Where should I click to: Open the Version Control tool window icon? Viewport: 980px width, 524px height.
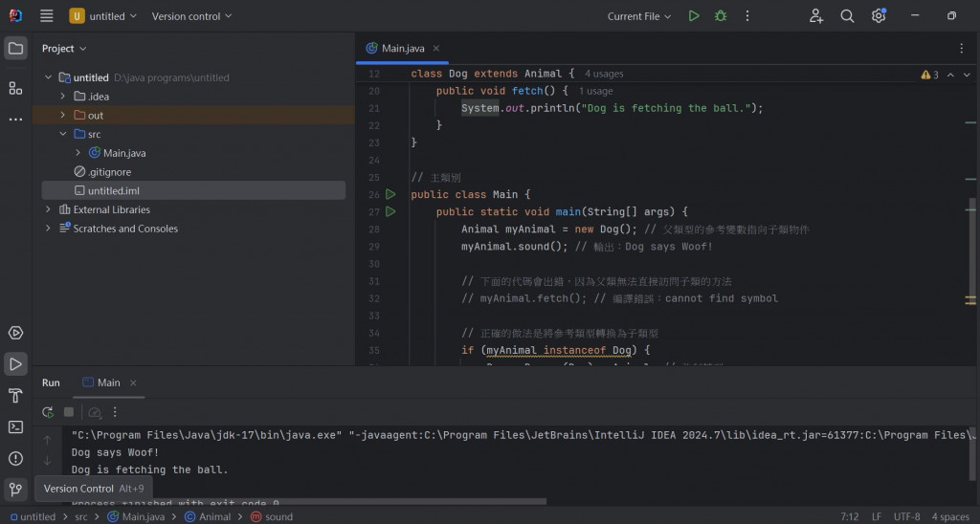[15, 490]
